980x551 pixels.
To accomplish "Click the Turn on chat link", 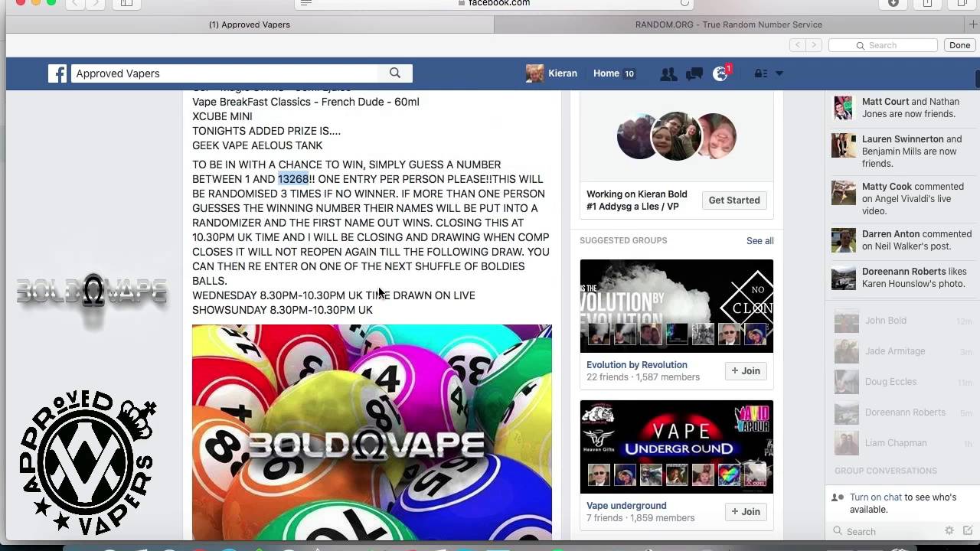I will tap(876, 497).
